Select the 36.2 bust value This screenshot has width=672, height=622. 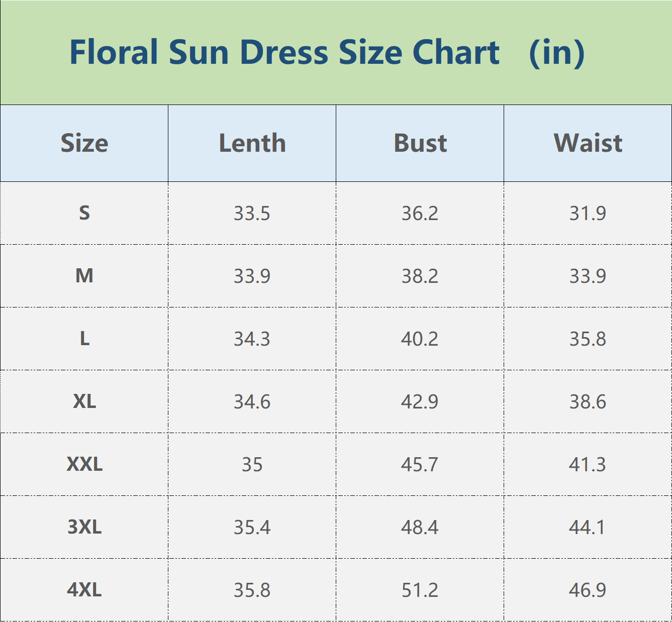click(x=420, y=214)
